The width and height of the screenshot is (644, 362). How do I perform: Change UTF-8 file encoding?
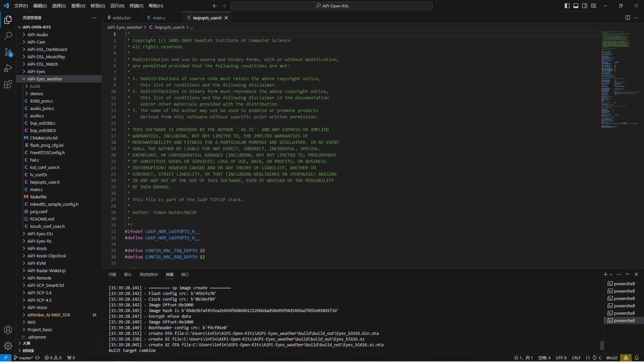pos(561,358)
